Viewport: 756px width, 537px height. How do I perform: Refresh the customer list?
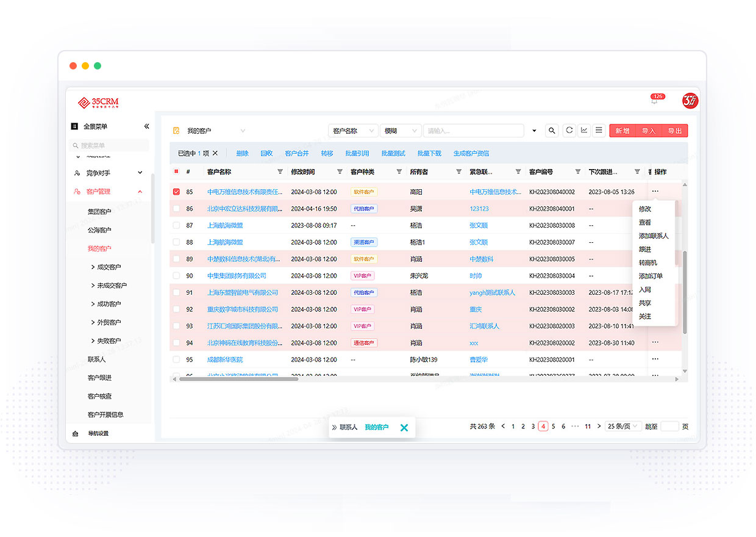pyautogui.click(x=569, y=131)
